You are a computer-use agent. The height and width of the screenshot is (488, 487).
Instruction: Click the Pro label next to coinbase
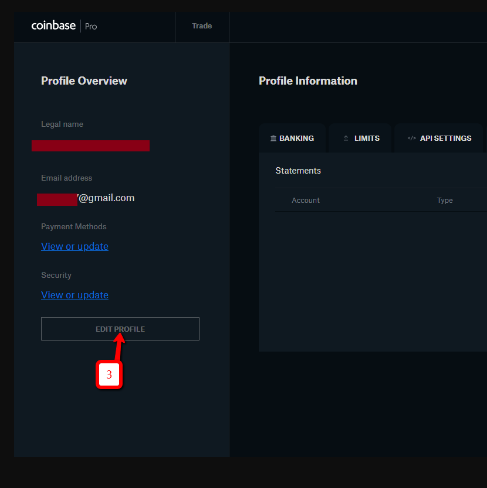click(x=91, y=27)
